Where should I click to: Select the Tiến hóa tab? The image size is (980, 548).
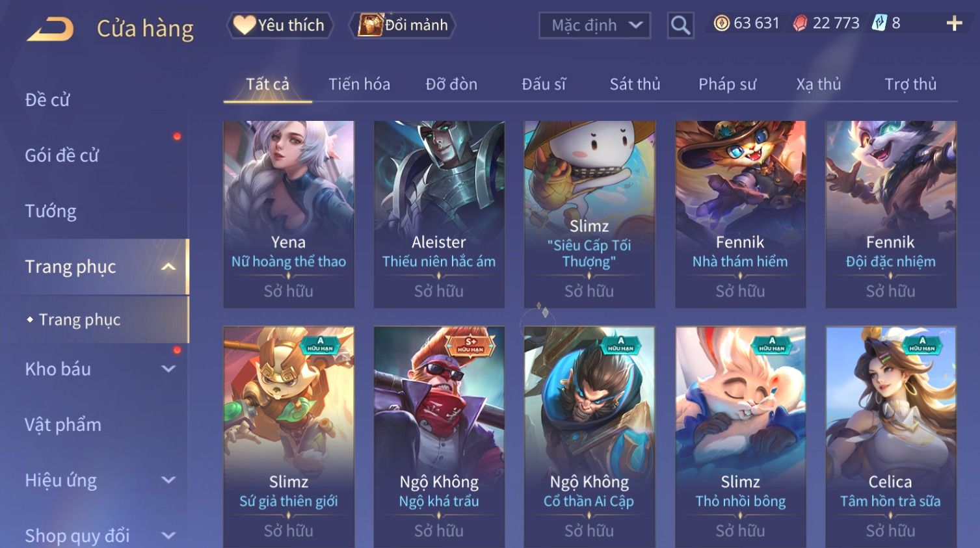click(359, 85)
